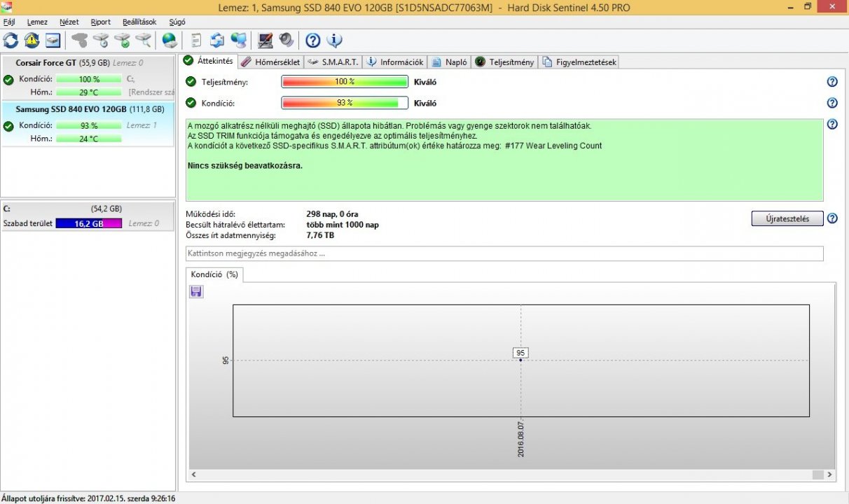Screen dimensions: 849x504
Task: Click the monitor with pen configuration icon
Action: pos(265,40)
